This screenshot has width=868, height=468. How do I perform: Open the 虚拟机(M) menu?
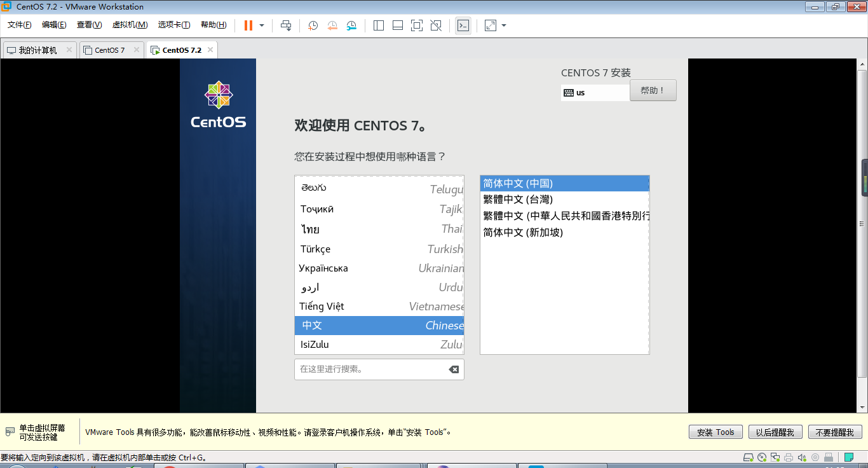pyautogui.click(x=130, y=25)
